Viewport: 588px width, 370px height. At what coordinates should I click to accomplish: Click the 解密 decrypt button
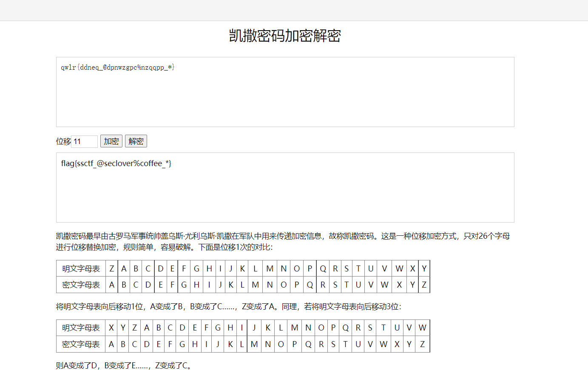[x=136, y=141]
